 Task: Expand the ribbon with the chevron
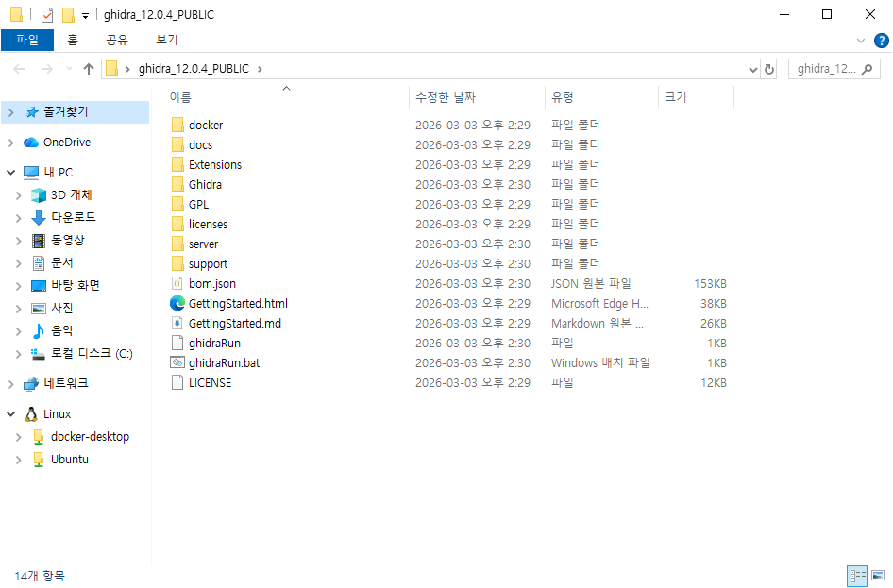[861, 41]
